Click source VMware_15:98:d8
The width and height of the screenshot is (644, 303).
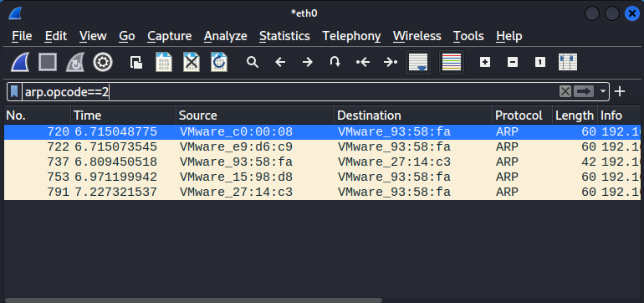click(236, 177)
